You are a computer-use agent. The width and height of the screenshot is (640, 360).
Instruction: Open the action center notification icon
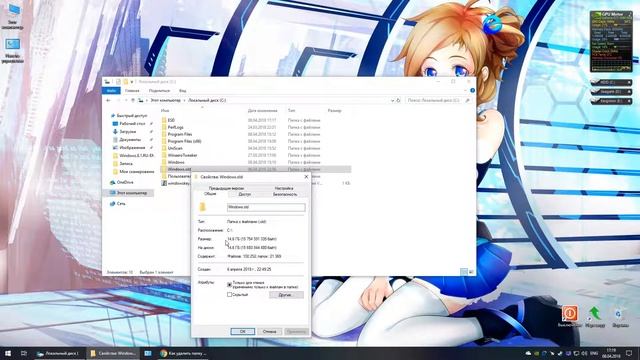[x=629, y=353]
